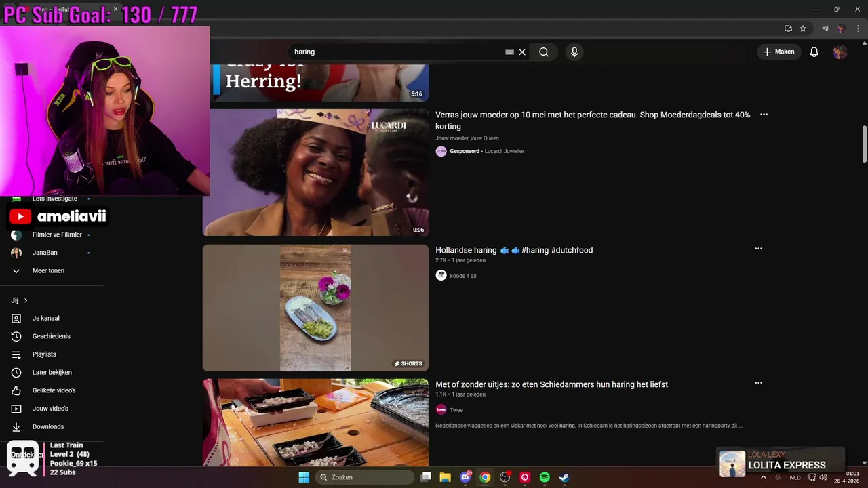
Task: Open File Explorer from the taskbar
Action: coord(446,477)
